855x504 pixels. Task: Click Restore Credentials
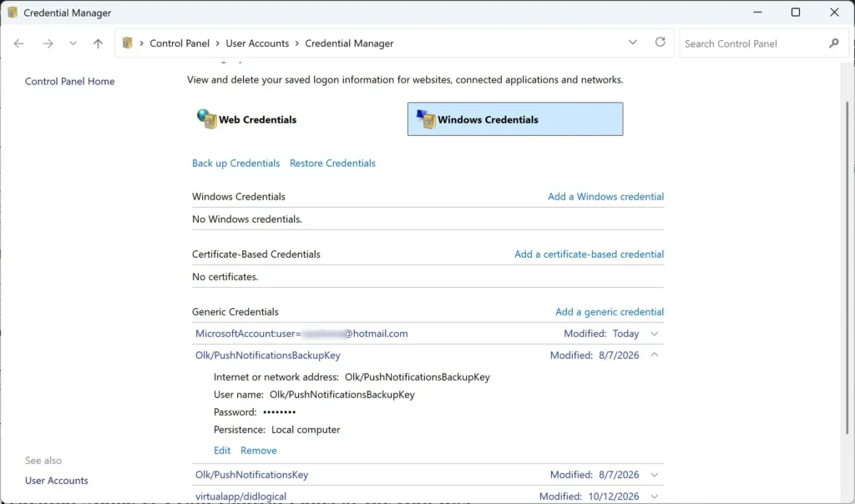332,164
